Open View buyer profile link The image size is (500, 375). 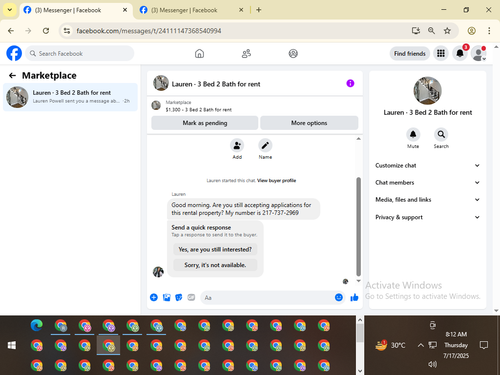click(276, 180)
